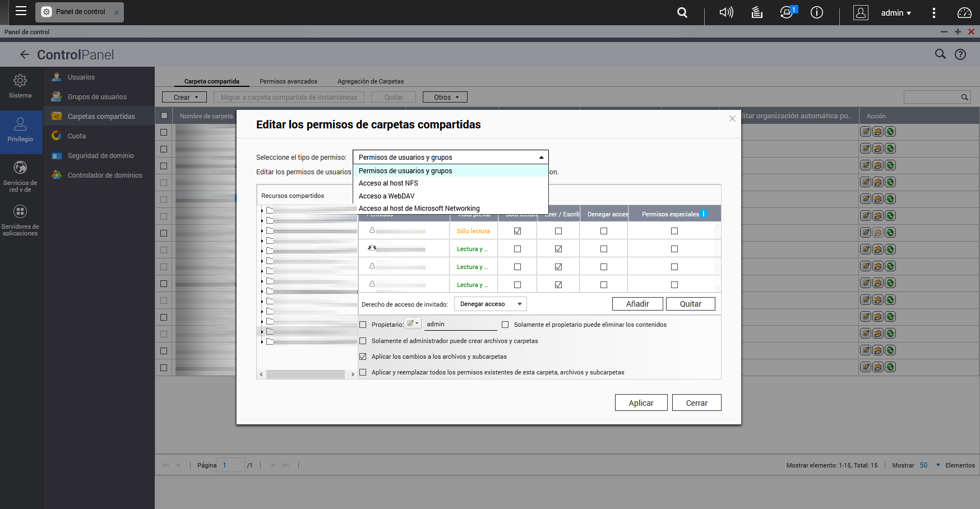Check 'Solamente el propietario puede eliminar los contenidos'
Image resolution: width=980 pixels, height=509 pixels.
click(505, 325)
